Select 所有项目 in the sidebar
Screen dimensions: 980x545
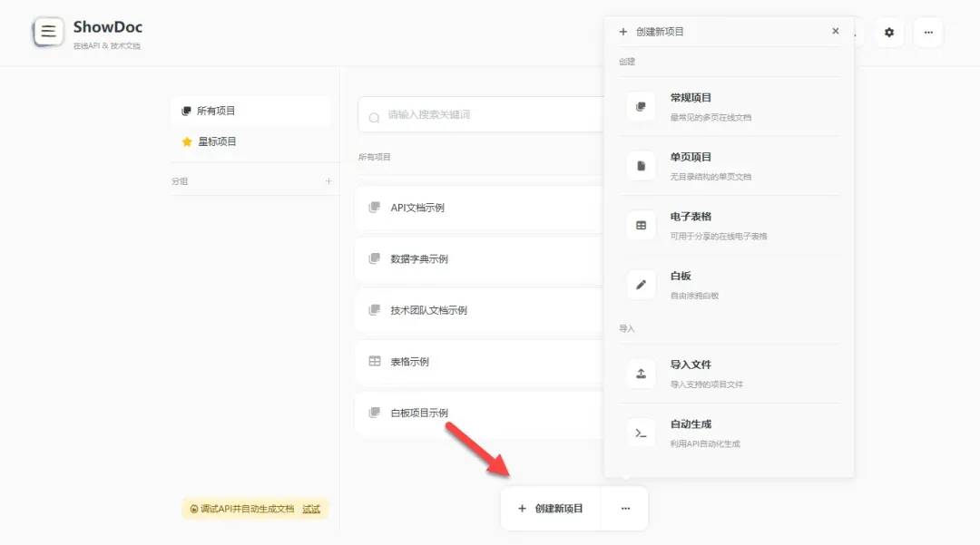(216, 111)
